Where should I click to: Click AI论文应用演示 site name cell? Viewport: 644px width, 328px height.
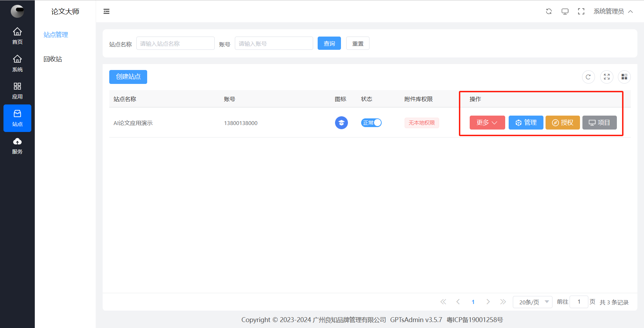[133, 123]
